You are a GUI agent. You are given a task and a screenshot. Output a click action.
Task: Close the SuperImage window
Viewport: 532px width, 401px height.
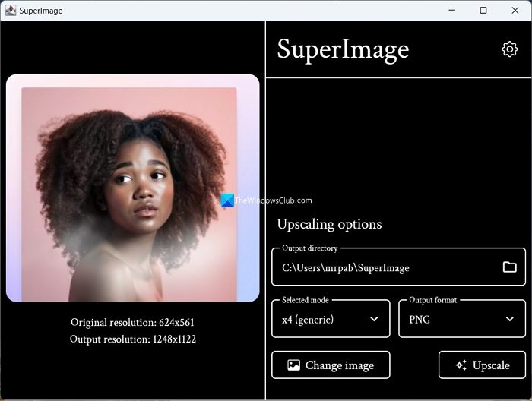(x=515, y=10)
